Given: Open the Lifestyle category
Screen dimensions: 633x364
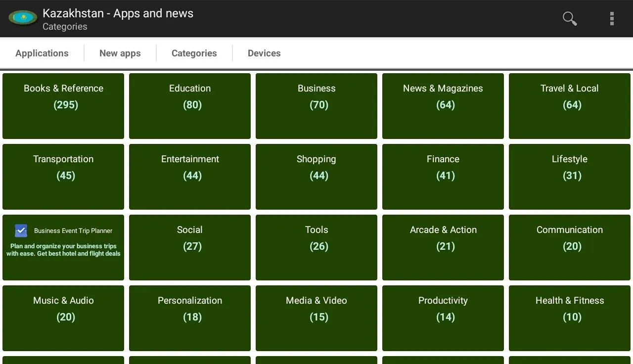Looking at the screenshot, I should 570,177.
